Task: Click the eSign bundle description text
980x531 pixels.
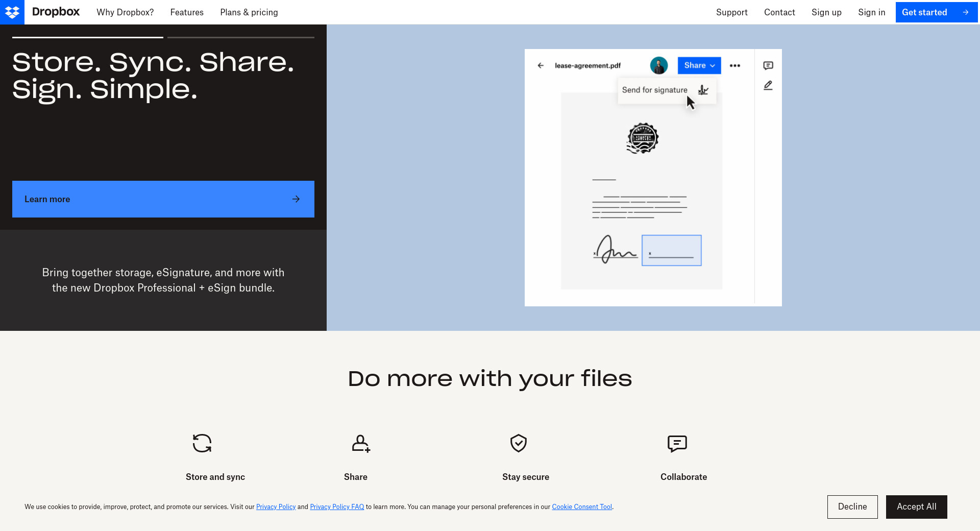Action: 163,280
